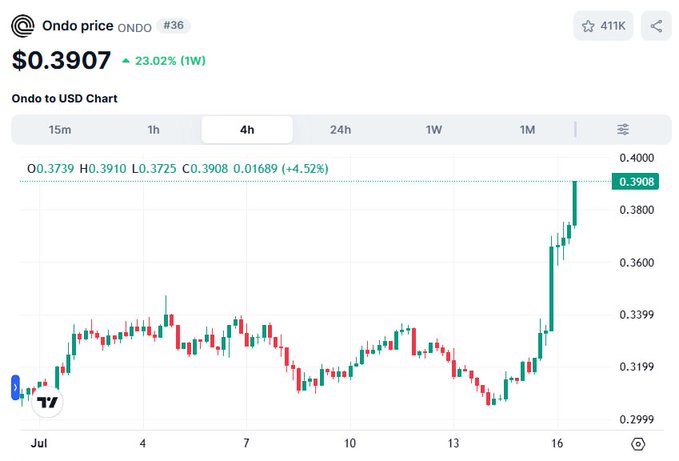
Task: Expand the blue side panel arrow
Action: click(15, 387)
